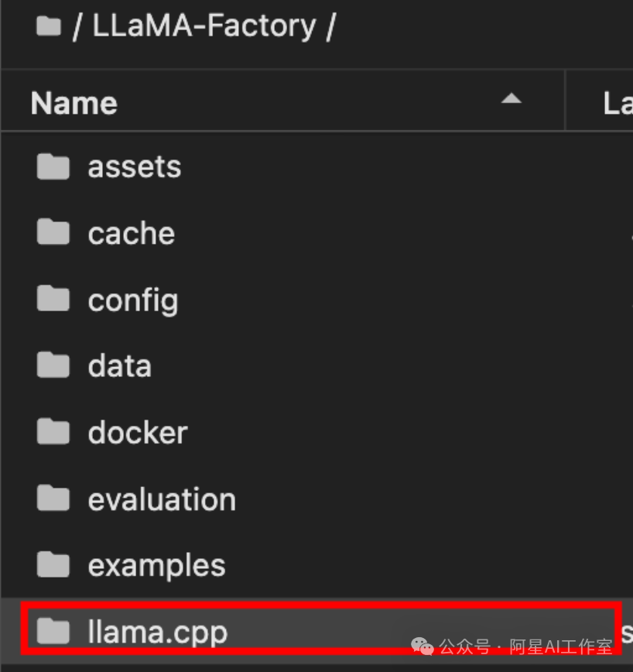Open the config folder icon
Viewport: 633px width, 672px height.
[x=53, y=299]
